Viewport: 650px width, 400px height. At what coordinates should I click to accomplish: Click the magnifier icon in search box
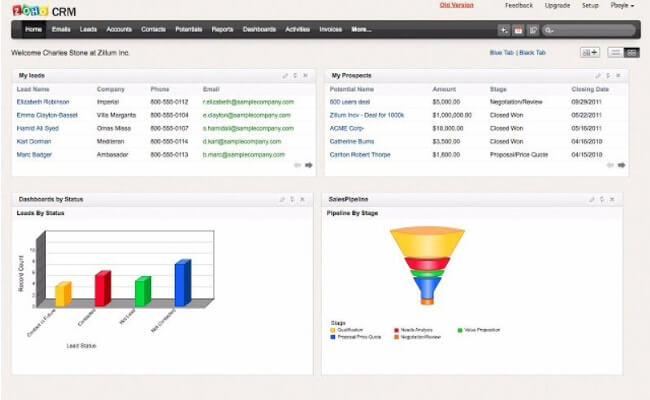(548, 30)
